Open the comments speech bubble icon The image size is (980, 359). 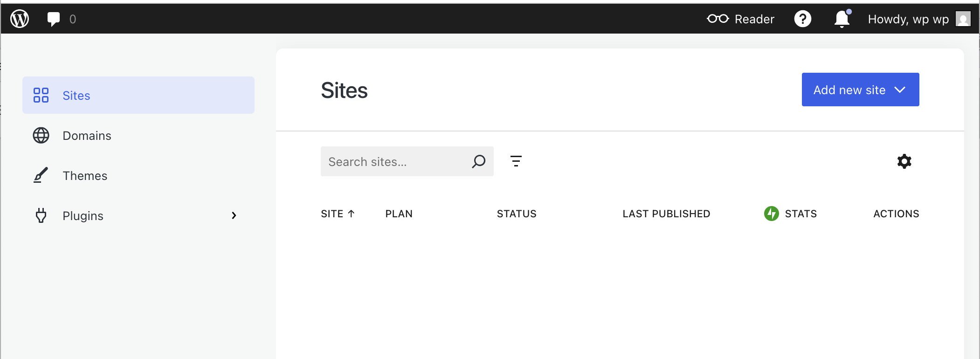[x=54, y=19]
